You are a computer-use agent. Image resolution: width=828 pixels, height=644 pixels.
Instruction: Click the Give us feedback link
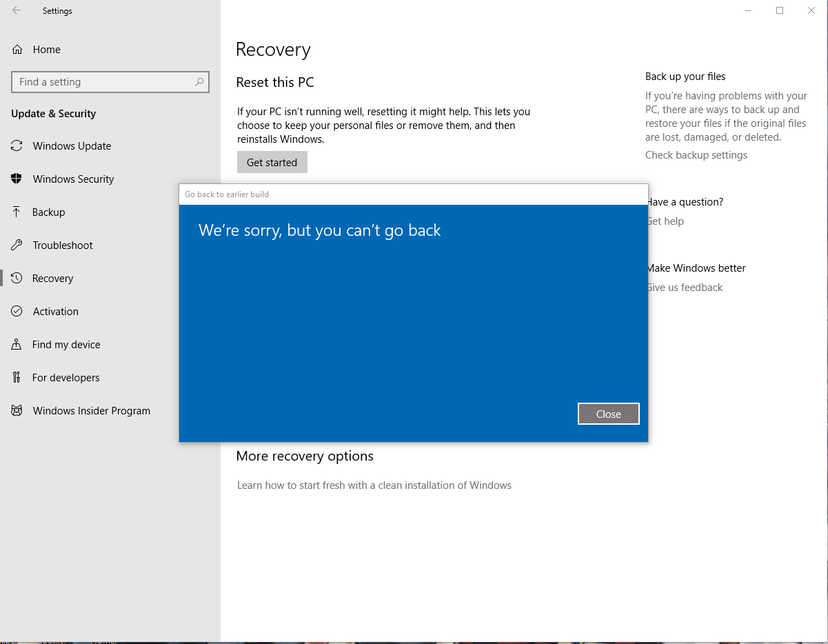click(x=685, y=288)
